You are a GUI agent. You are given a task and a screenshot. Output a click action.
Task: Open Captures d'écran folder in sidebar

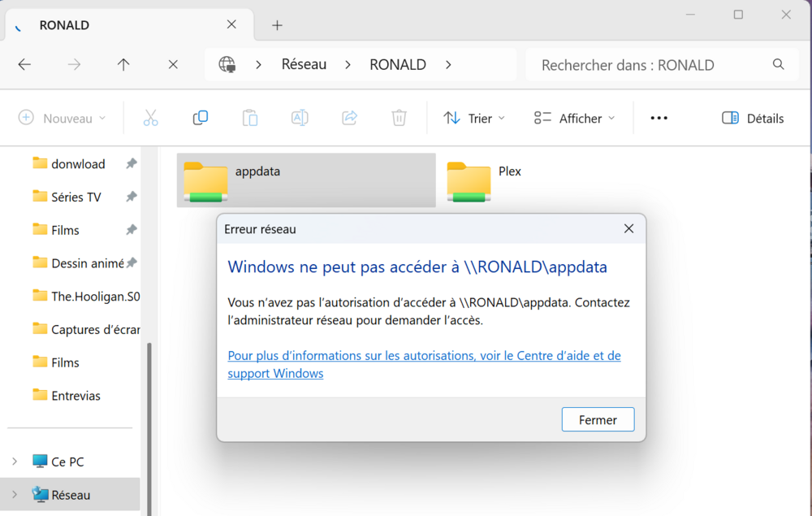coord(85,329)
